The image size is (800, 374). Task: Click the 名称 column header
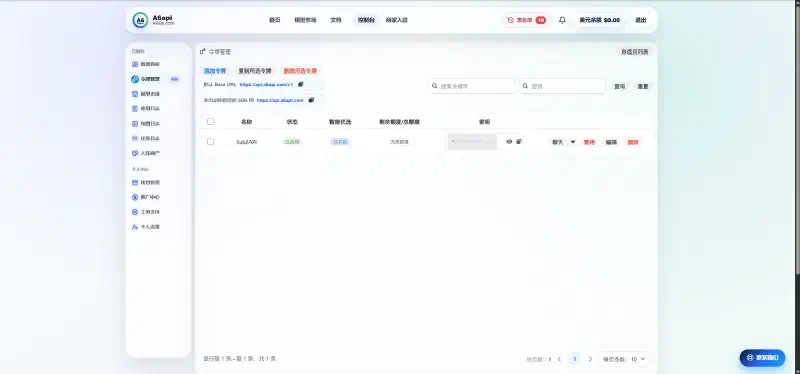(246, 122)
